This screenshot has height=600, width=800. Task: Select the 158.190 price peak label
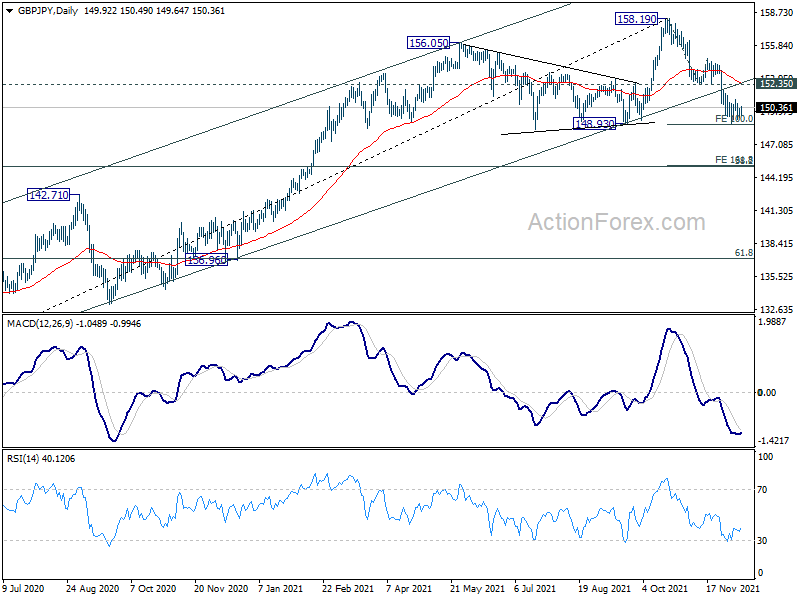tap(636, 19)
